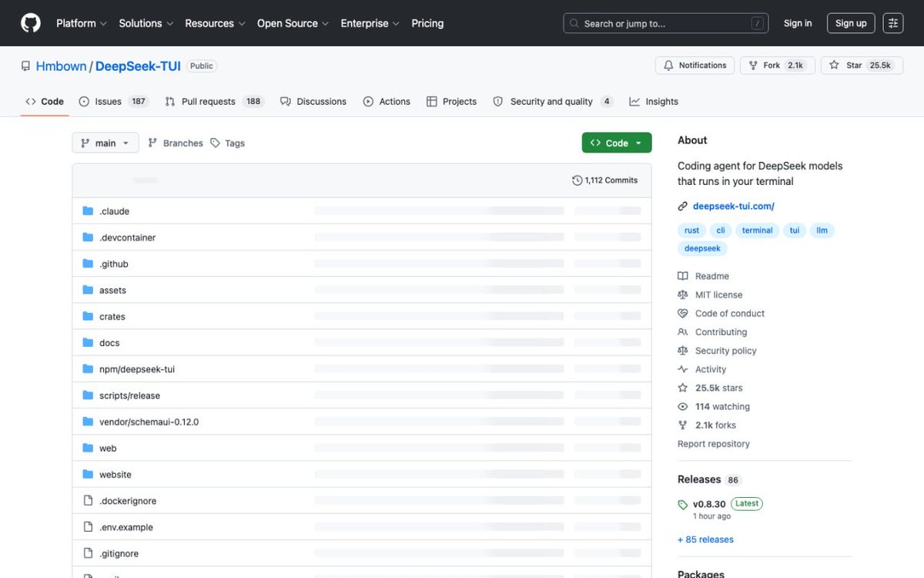This screenshot has height=578, width=924.
Task: Star the DeepSeek-TUI repository
Action: click(862, 66)
